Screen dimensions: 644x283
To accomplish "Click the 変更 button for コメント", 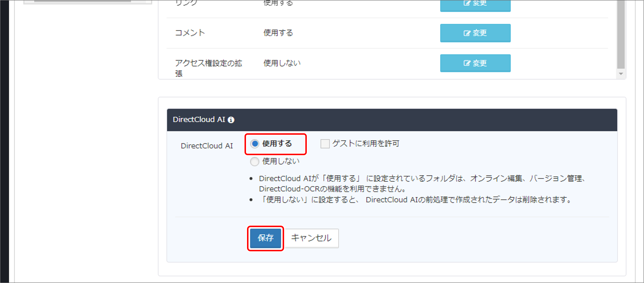I will click(x=475, y=33).
